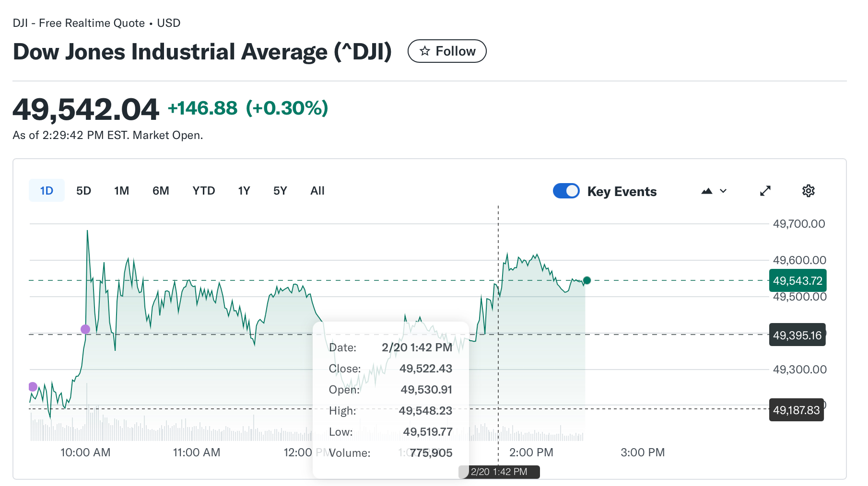The width and height of the screenshot is (868, 486).
Task: Click the 49,395.16 previous close label
Action: tap(797, 335)
